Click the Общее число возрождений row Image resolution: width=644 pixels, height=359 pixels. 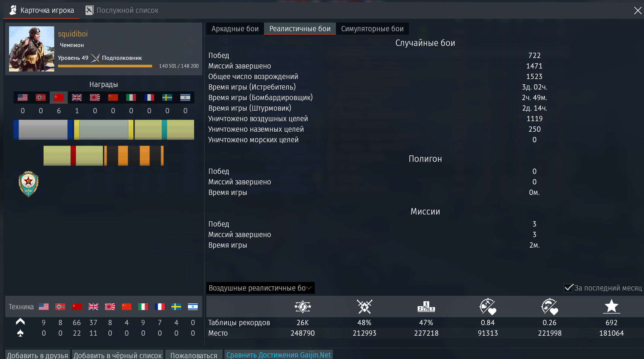point(425,76)
